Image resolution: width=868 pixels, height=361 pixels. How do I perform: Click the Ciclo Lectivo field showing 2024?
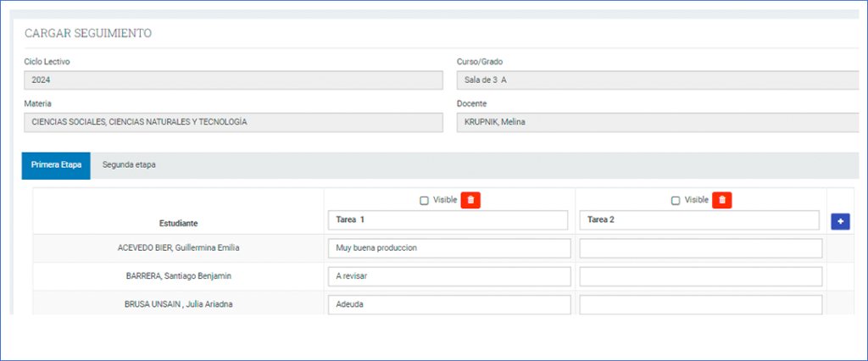tap(233, 80)
